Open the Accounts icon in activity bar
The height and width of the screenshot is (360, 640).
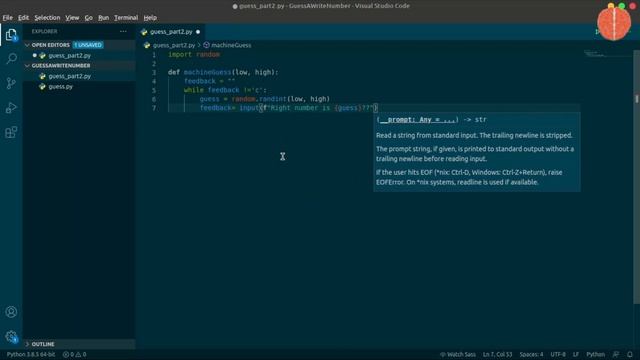coord(11,312)
